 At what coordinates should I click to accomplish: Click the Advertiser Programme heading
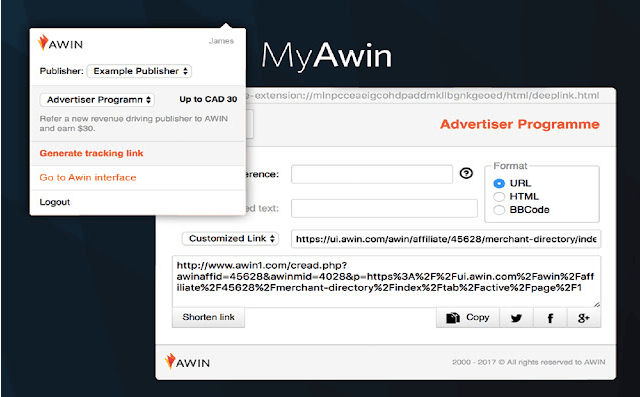(x=520, y=124)
